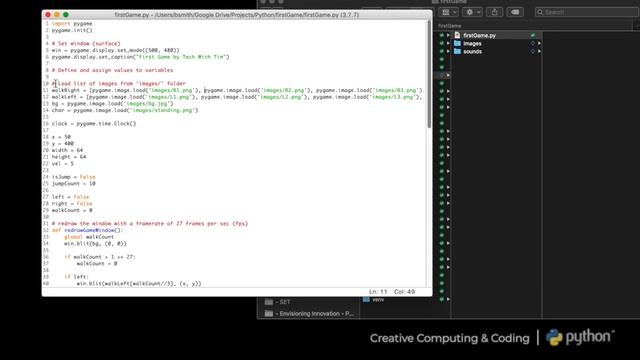Image resolution: width=640 pixels, height=360 pixels.
Task: Open the Finder gear action menu
Action: (472, 12)
